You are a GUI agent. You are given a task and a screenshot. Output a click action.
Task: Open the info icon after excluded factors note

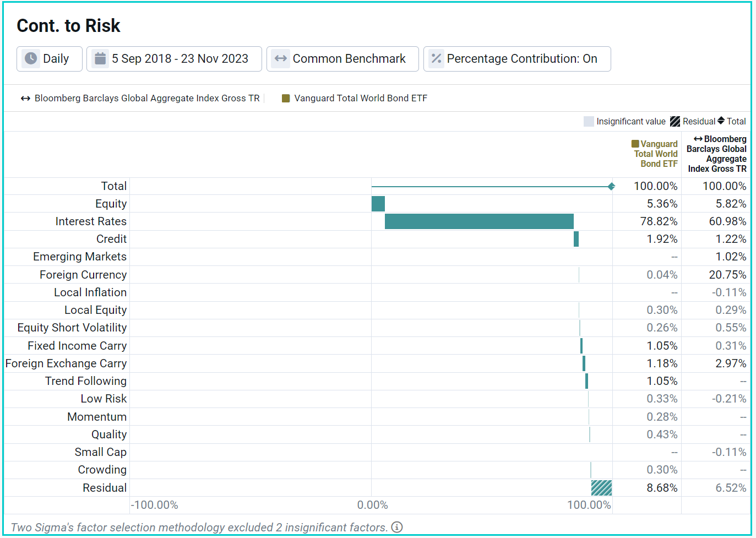point(396,527)
